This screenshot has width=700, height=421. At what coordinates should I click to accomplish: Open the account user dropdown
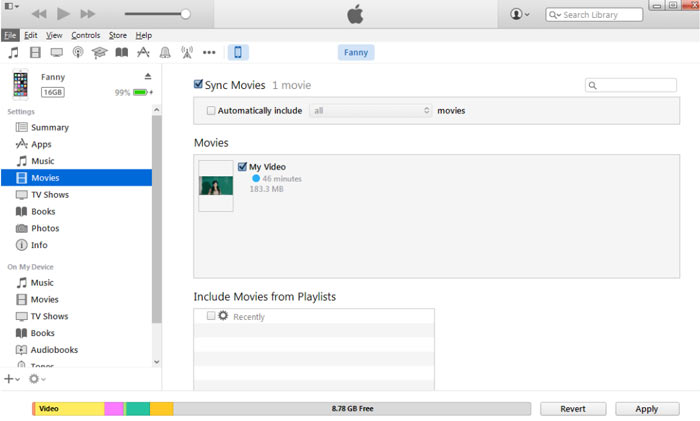(519, 14)
